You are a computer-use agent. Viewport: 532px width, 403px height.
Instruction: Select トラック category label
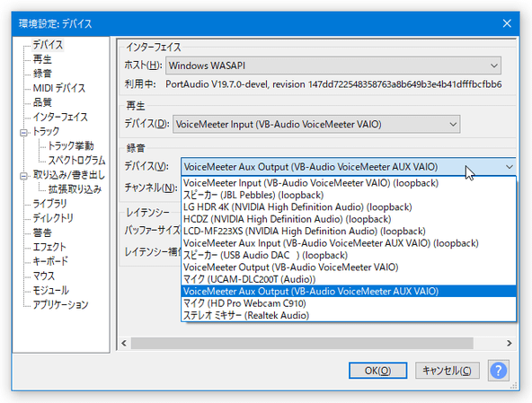pyautogui.click(x=46, y=131)
